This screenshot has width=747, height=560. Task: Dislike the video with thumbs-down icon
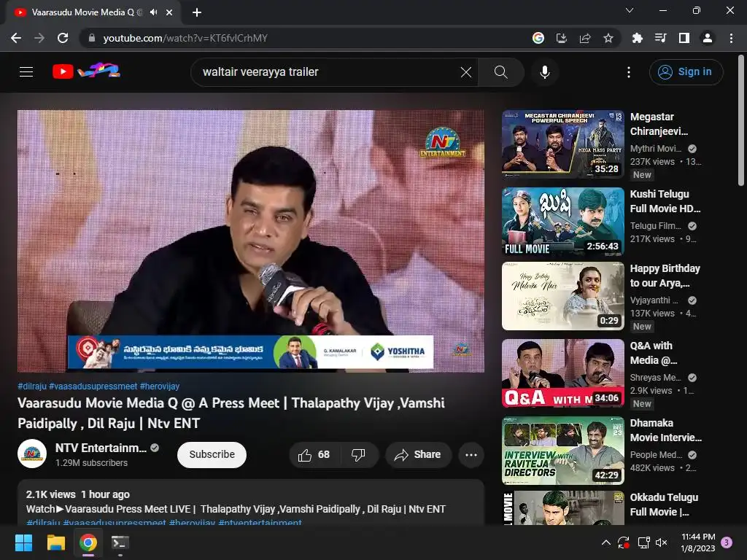[x=358, y=455]
